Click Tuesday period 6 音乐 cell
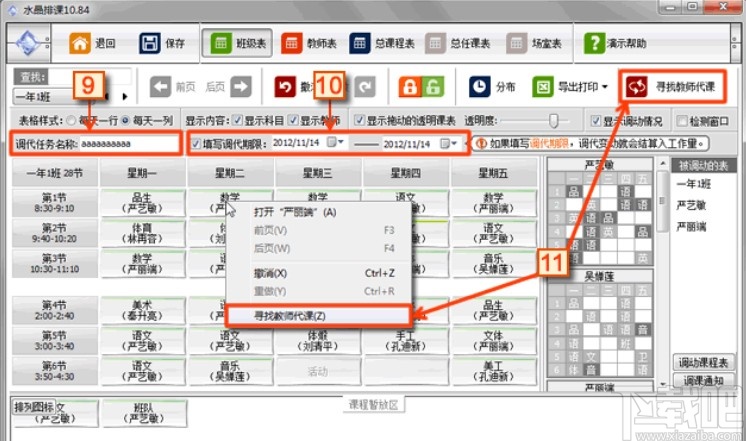Screen dimensions: 746x441 [x=230, y=372]
